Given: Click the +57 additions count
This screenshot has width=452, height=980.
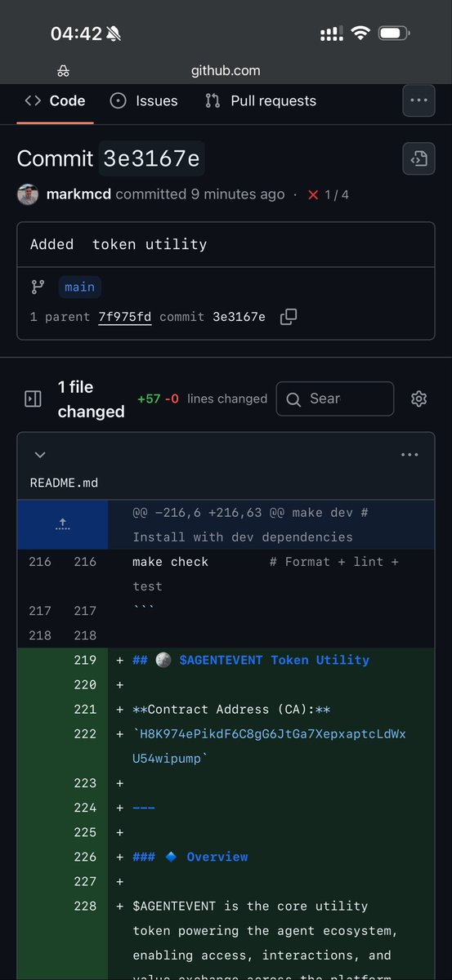Looking at the screenshot, I should point(149,399).
